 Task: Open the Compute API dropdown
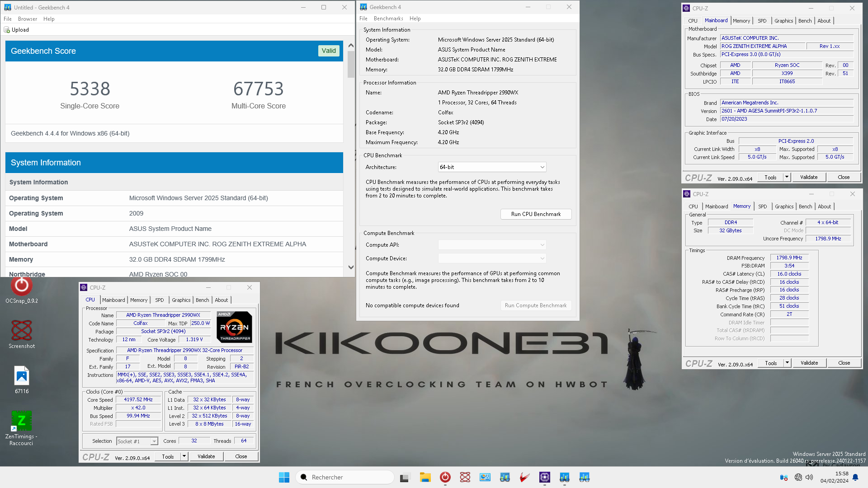(492, 245)
